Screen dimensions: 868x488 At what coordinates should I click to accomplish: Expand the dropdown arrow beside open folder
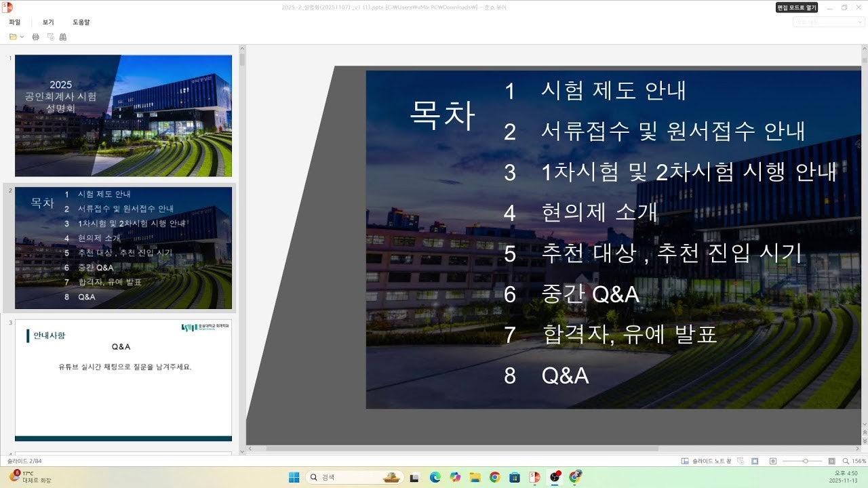coord(22,37)
